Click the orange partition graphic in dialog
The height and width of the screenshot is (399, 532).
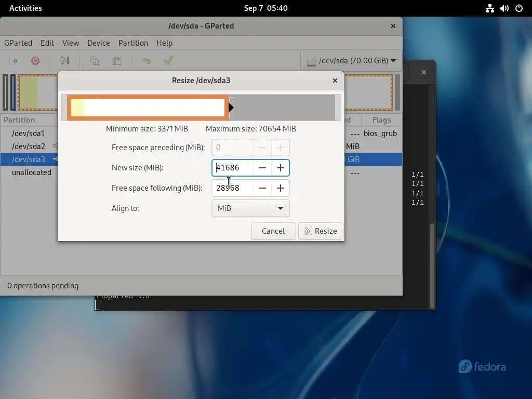pos(148,108)
